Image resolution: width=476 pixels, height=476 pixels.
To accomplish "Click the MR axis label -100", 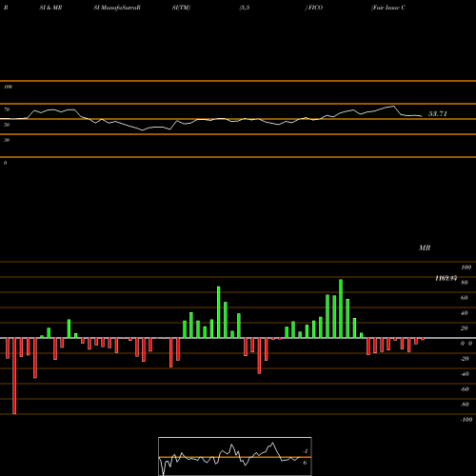I will (x=466, y=420).
